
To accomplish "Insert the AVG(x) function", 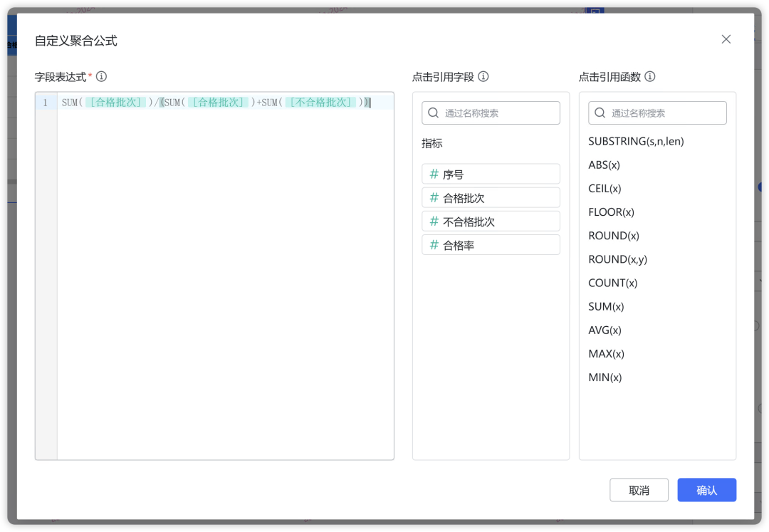I will click(605, 330).
